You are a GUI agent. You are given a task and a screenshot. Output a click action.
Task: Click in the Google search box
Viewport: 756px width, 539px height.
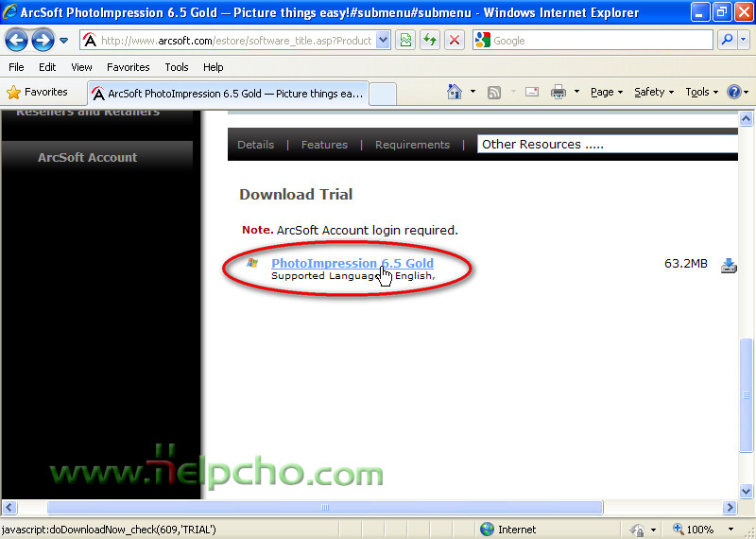coord(600,41)
